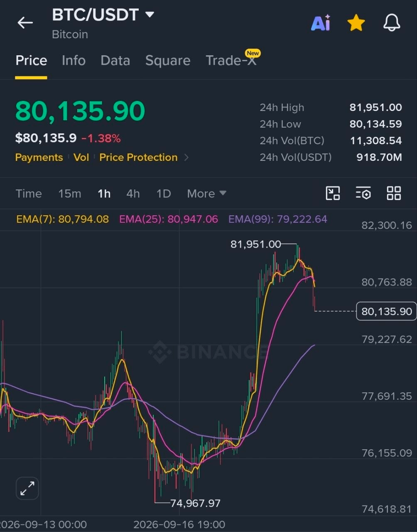417x532 pixels.
Task: Open the More intervals dropdown
Action: (x=206, y=194)
